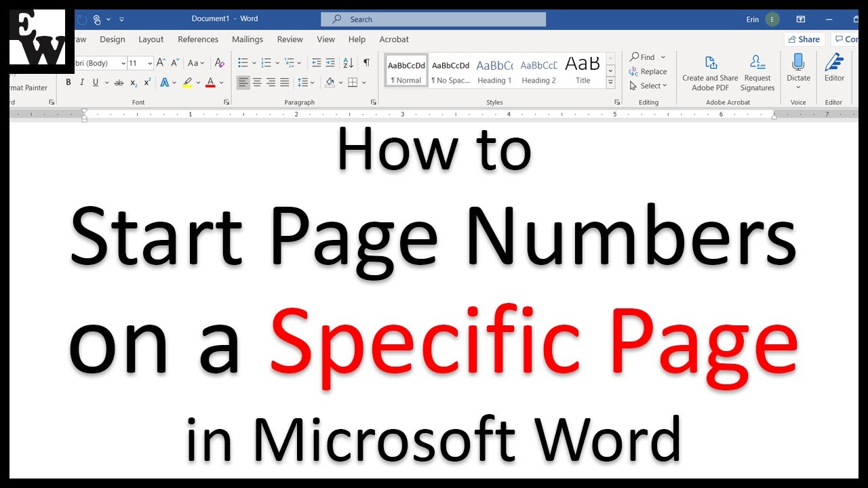Click Create and Share Adobe PDF
The width and height of the screenshot is (868, 488).
point(710,74)
